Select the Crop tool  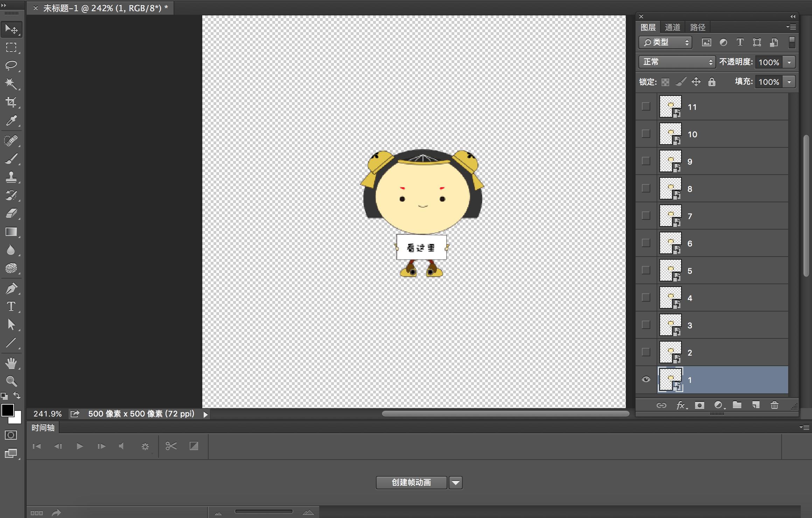click(x=11, y=102)
